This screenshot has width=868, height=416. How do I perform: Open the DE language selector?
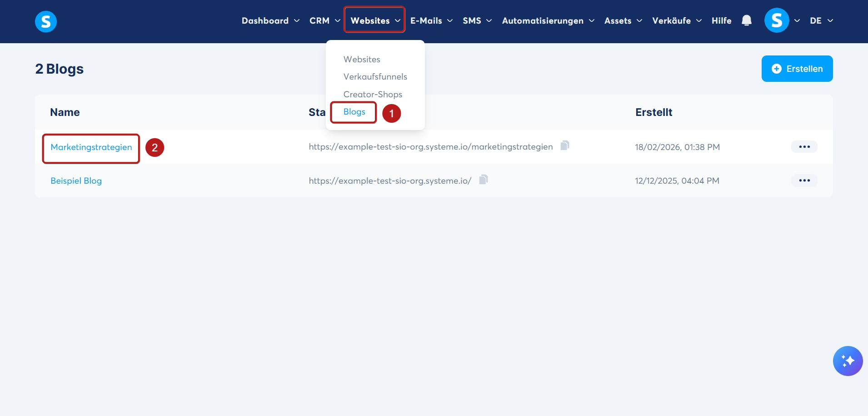click(x=821, y=20)
